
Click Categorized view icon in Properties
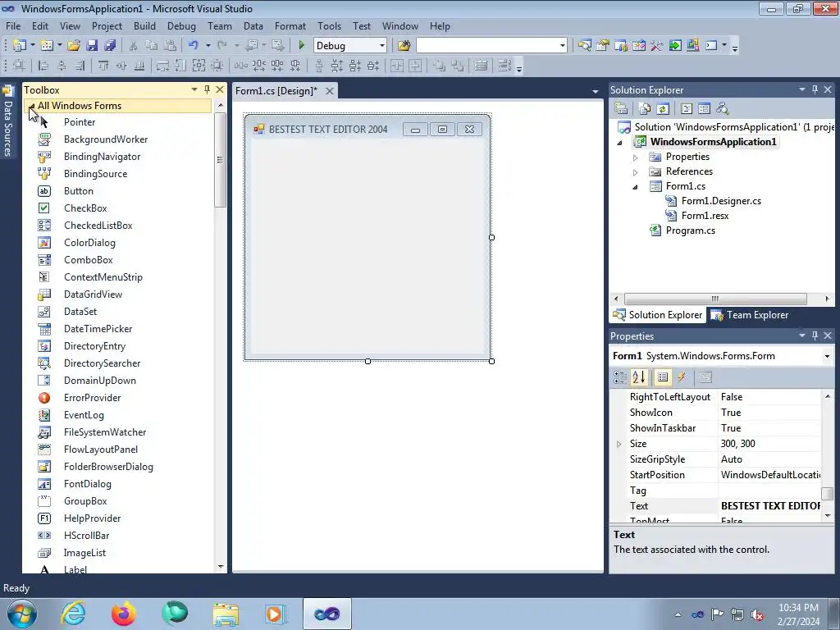coord(620,377)
